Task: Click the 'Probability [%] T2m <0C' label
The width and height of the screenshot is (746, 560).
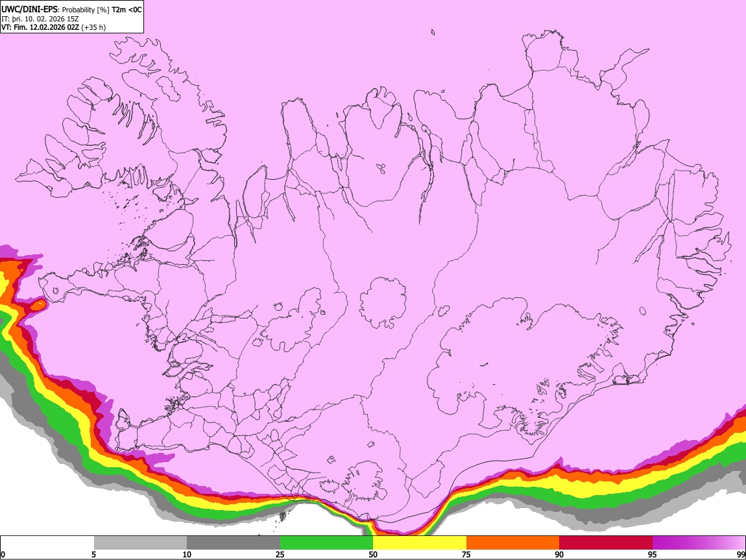Action: coord(102,10)
